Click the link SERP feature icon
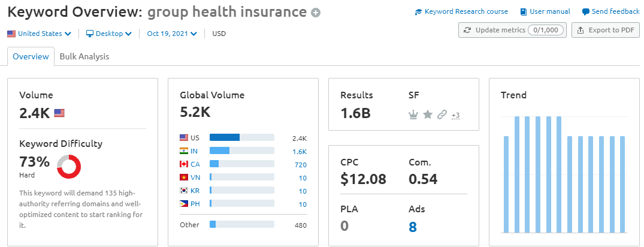Image resolution: width=644 pixels, height=247 pixels. click(442, 115)
